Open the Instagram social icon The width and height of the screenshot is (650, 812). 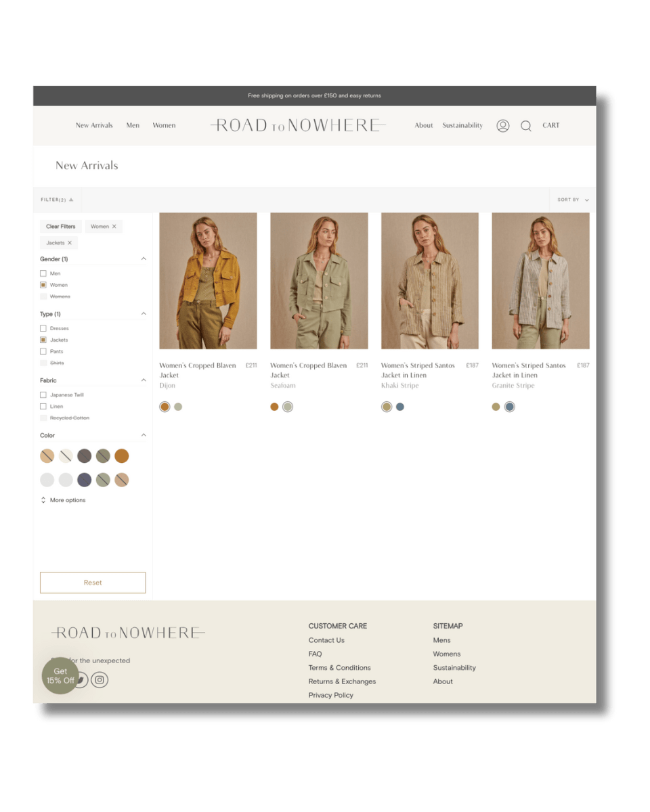(x=100, y=680)
